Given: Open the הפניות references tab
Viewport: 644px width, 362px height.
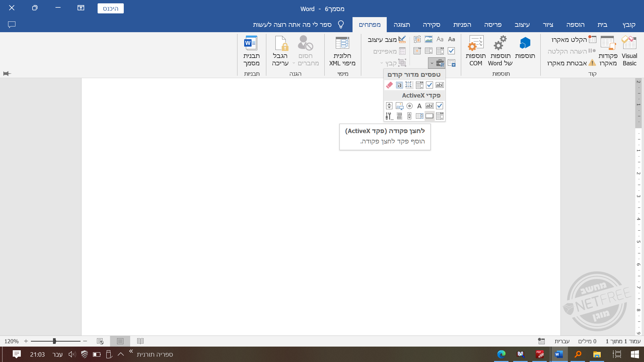Looking at the screenshot, I should [462, 25].
